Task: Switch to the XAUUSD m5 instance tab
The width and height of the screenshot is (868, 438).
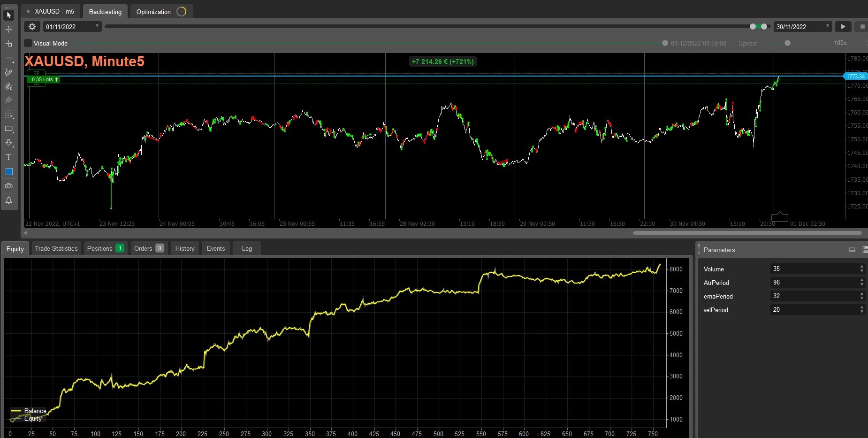Action: point(51,11)
